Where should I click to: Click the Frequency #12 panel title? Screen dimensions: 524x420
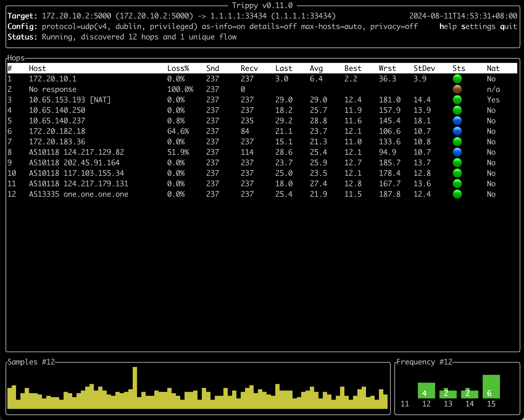tap(424, 362)
